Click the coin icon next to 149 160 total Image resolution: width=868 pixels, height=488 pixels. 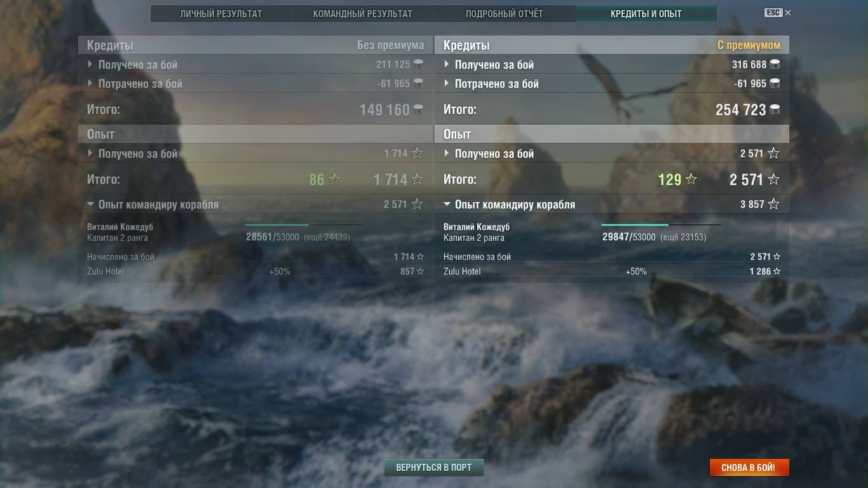click(418, 110)
